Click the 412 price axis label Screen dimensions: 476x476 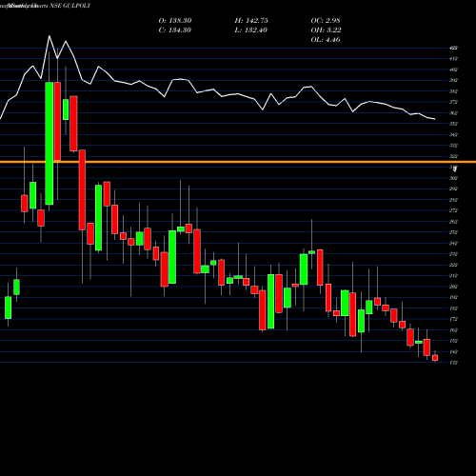tap(453, 59)
